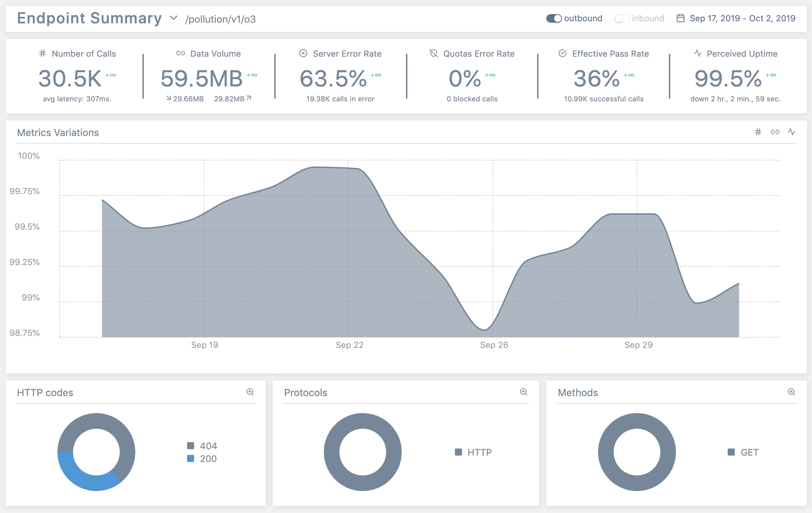Click the shield icon beside Quotas Error Rate
Viewport: 812px width, 513px height.
[x=433, y=53]
